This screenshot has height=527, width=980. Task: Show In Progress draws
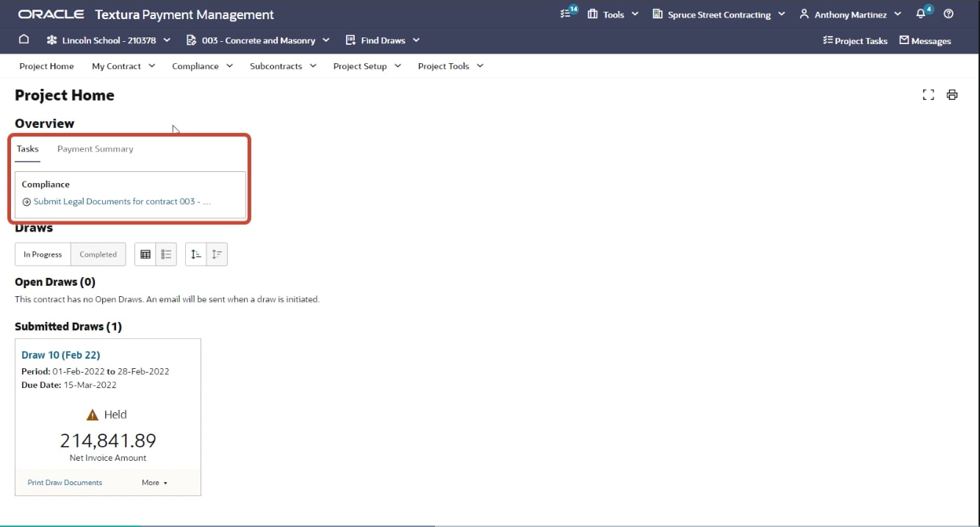point(43,254)
